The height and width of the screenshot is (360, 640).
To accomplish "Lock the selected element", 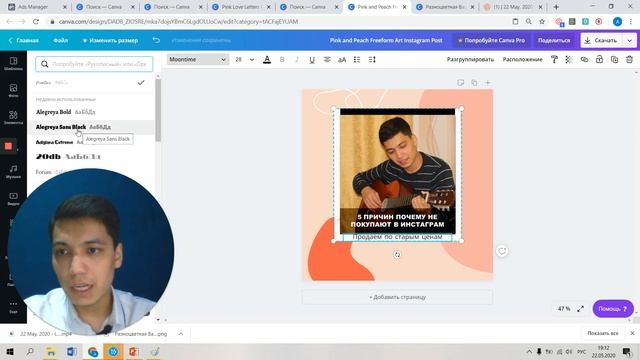I will (599, 60).
